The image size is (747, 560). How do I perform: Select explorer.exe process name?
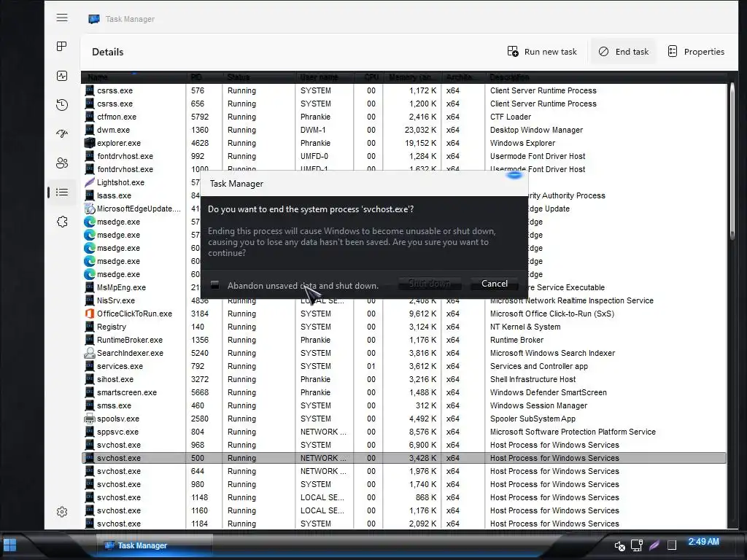coord(119,143)
